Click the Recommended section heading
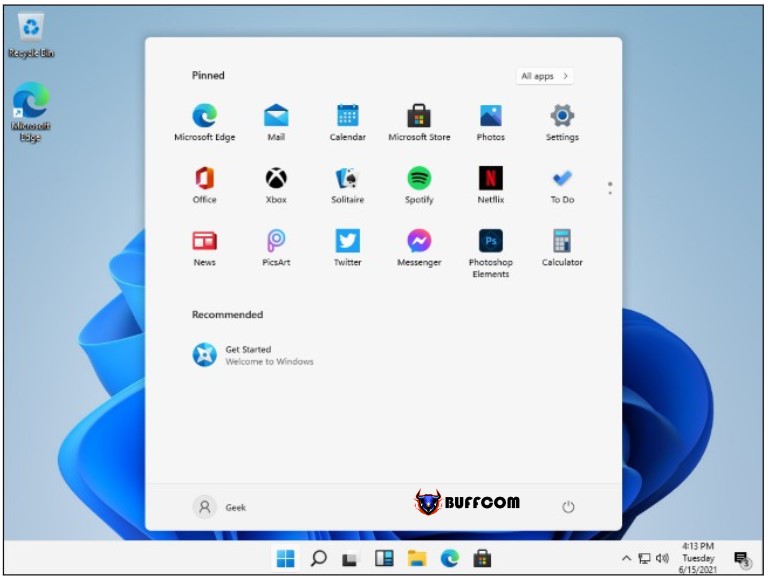 (x=227, y=314)
